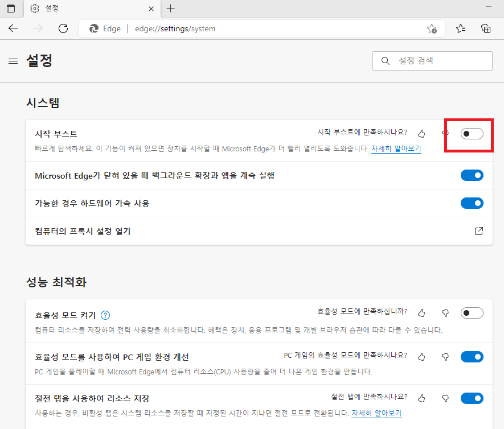Open 자세히 알아보기 link for 절전 탭

pyautogui.click(x=376, y=413)
